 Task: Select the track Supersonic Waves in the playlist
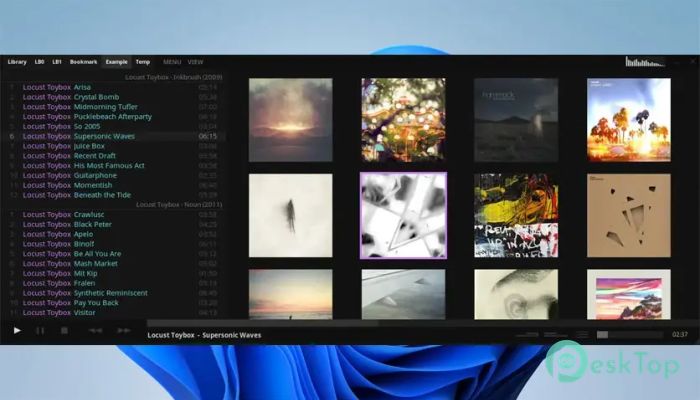click(x=114, y=136)
